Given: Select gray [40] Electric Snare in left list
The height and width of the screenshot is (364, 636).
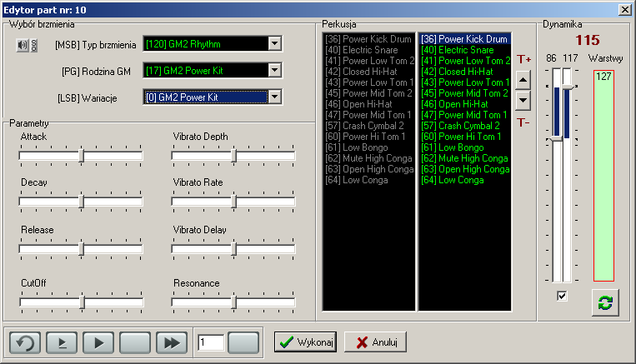Looking at the screenshot, I should click(x=368, y=50).
